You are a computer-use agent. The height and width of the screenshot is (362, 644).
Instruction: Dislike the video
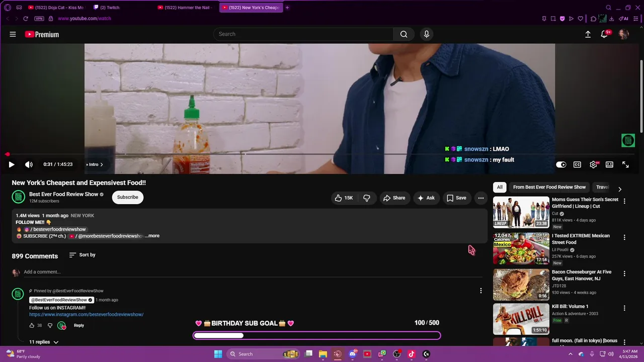(x=367, y=198)
